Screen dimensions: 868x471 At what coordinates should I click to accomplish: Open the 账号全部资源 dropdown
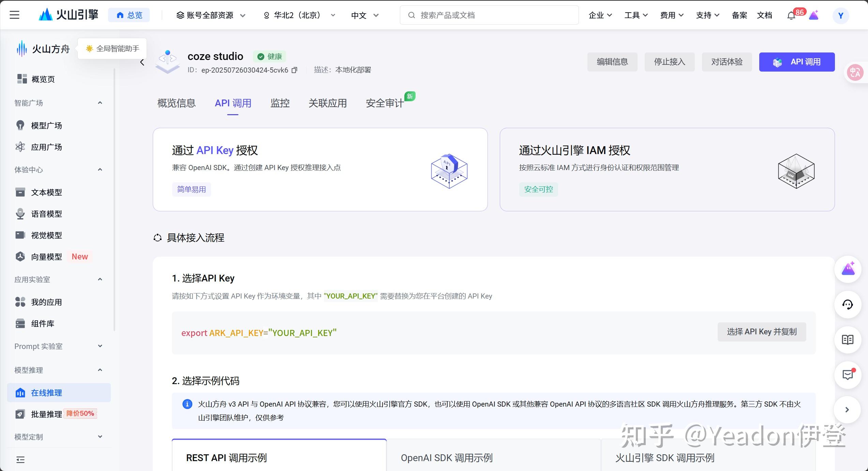pyautogui.click(x=211, y=15)
